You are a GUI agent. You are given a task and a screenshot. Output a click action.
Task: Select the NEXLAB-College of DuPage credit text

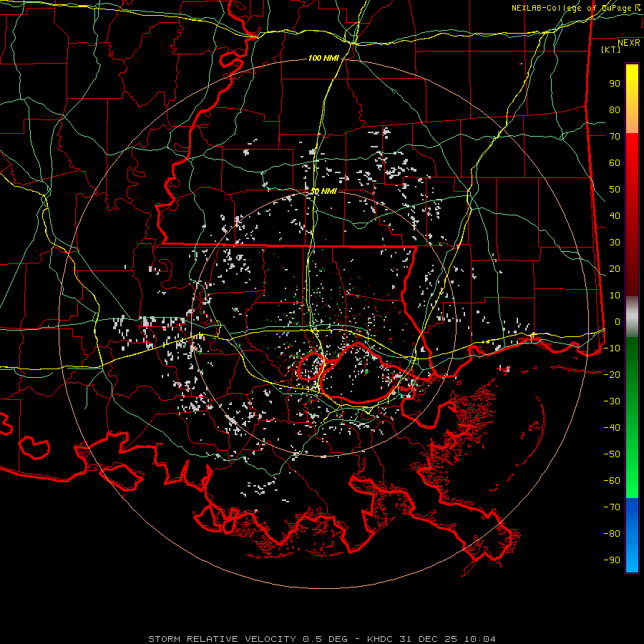point(571,8)
